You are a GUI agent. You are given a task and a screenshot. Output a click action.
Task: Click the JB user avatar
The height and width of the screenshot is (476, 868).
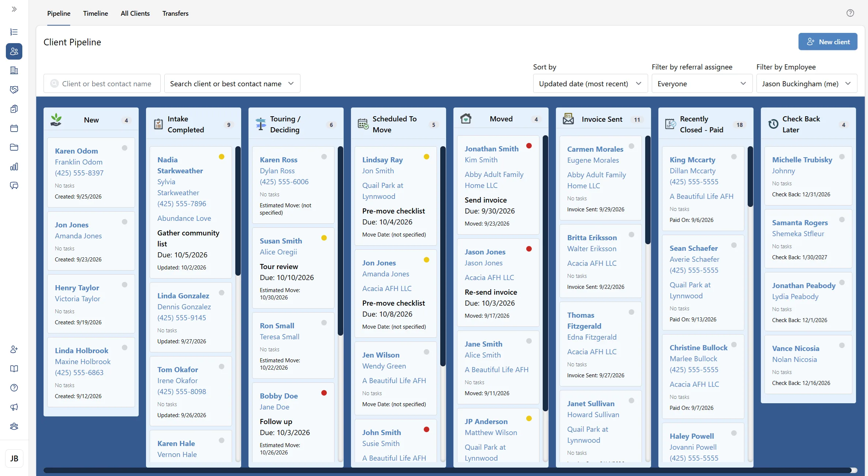pos(14,458)
